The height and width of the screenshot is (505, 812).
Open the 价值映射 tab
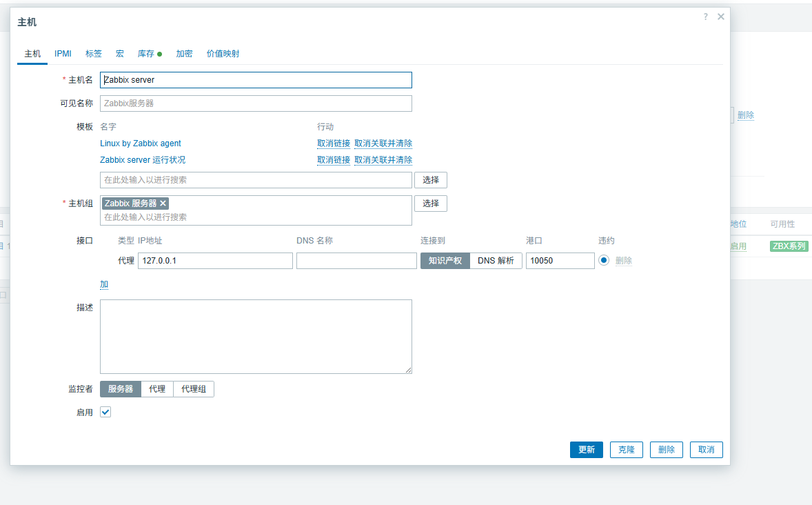coord(223,54)
